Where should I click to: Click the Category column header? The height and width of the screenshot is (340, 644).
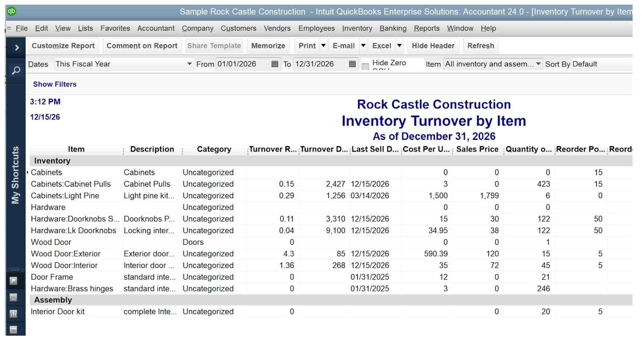click(214, 149)
